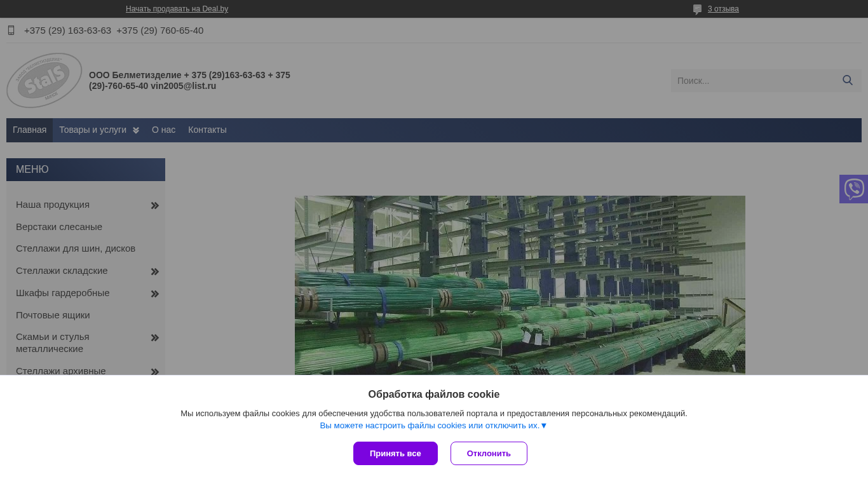Open the О нас page
The image size is (868, 488).
pos(163,130)
